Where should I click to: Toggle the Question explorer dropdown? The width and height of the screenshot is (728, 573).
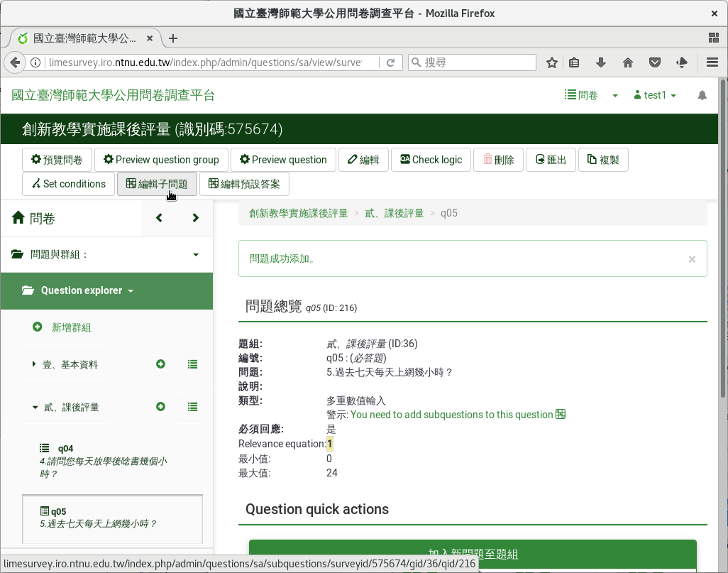click(106, 291)
